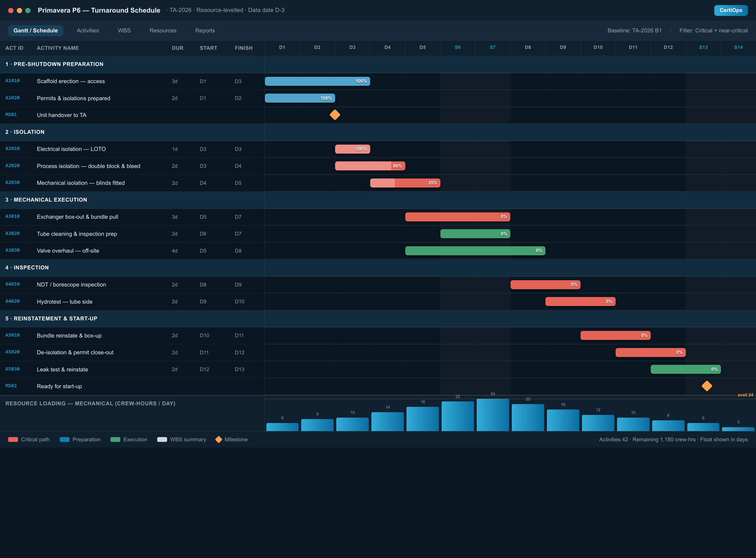Click the Critical path red legend swatch

[x=13, y=439]
